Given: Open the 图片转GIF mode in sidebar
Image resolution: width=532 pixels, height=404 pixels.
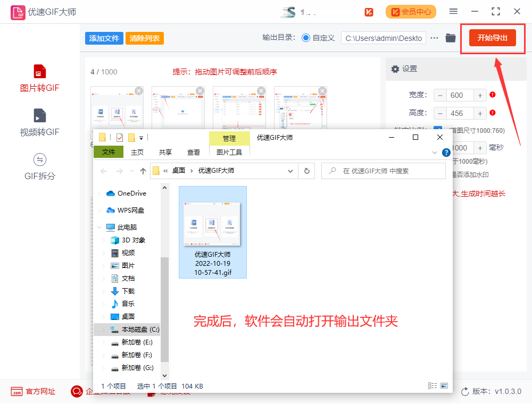Looking at the screenshot, I should coord(40,79).
